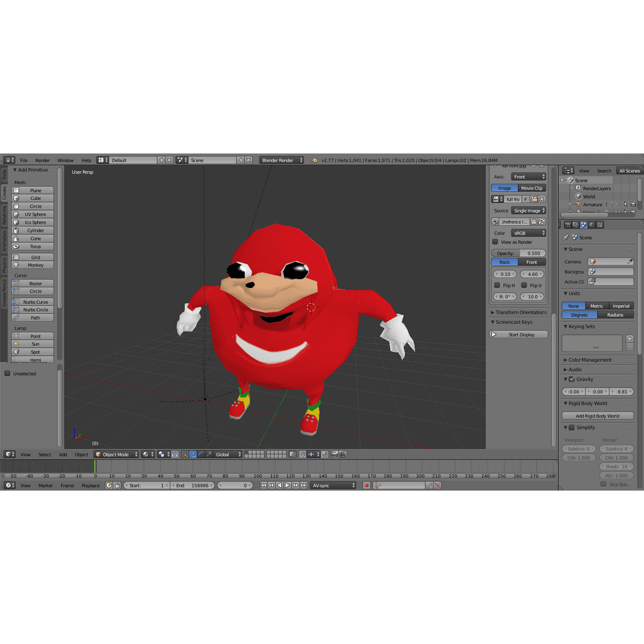The height and width of the screenshot is (644, 644).
Task: Open the Render menu
Action: pyautogui.click(x=42, y=160)
